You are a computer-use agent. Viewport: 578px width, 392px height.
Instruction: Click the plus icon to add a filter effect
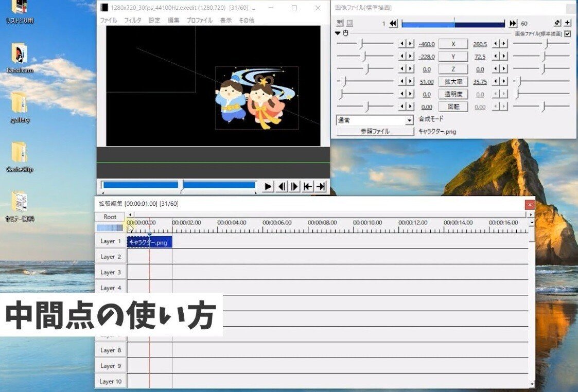(568, 23)
